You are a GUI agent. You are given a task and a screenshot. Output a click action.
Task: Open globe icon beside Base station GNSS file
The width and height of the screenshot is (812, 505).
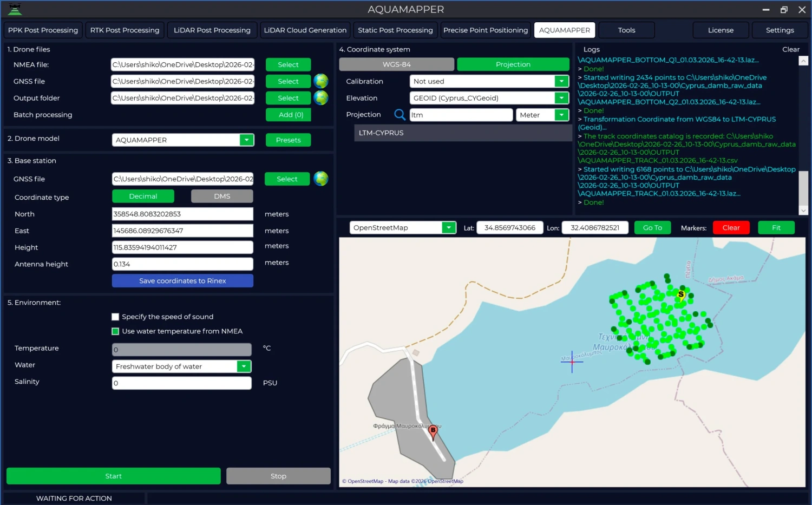(x=321, y=179)
